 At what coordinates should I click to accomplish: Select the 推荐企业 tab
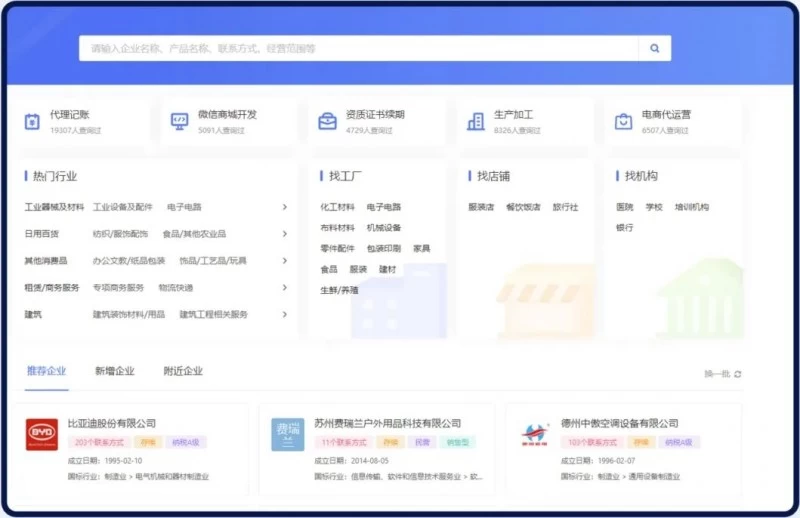(x=46, y=371)
